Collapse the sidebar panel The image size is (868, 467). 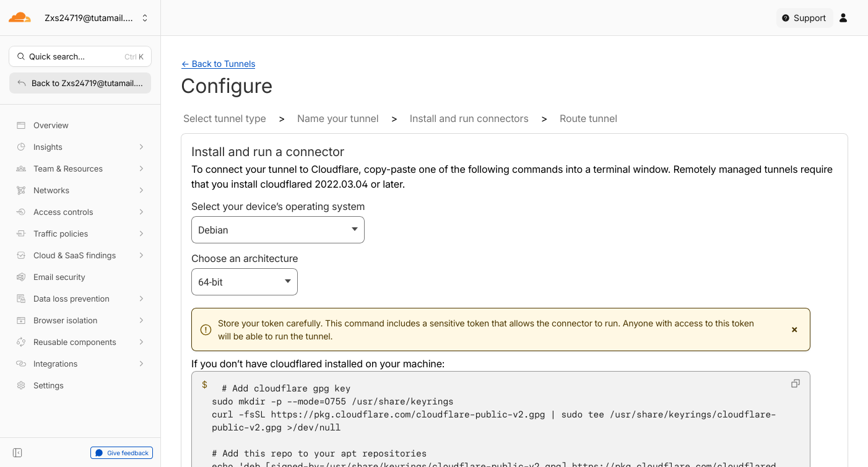pos(17,453)
